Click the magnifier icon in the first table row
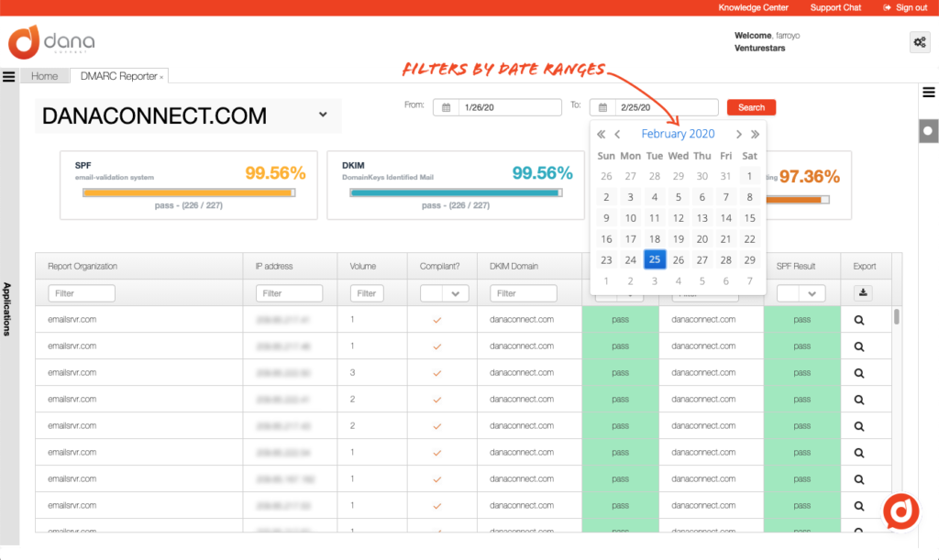 (x=859, y=320)
